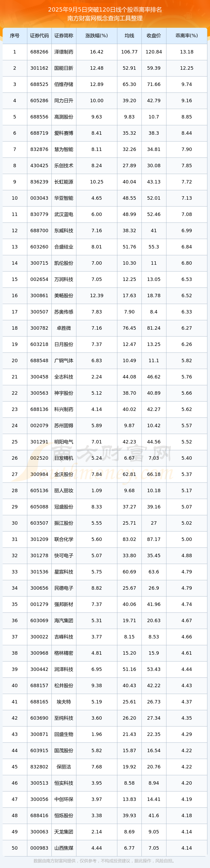This screenshot has height=868, width=210.
Task: Select stock code 430425
Action: tap(39, 165)
